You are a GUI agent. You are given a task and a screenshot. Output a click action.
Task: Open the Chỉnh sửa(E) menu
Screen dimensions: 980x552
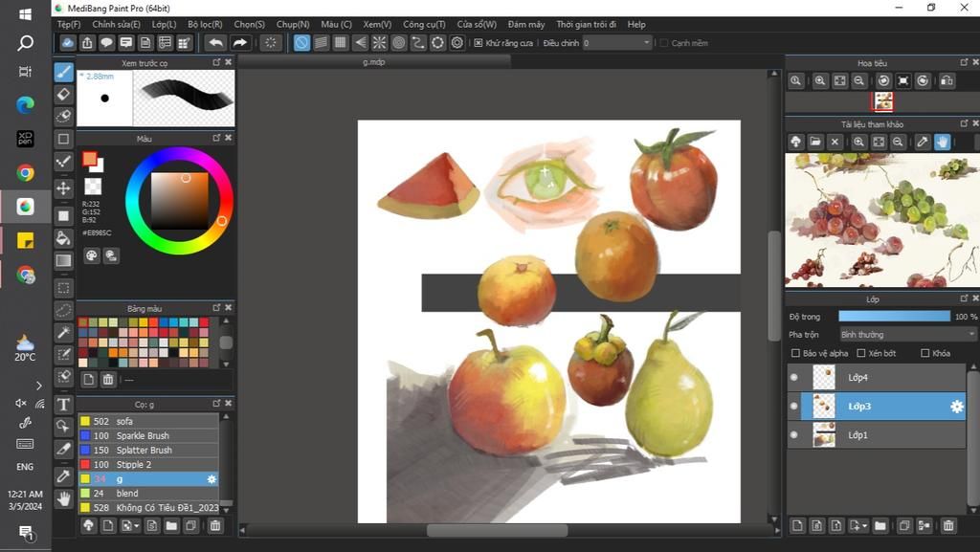116,24
